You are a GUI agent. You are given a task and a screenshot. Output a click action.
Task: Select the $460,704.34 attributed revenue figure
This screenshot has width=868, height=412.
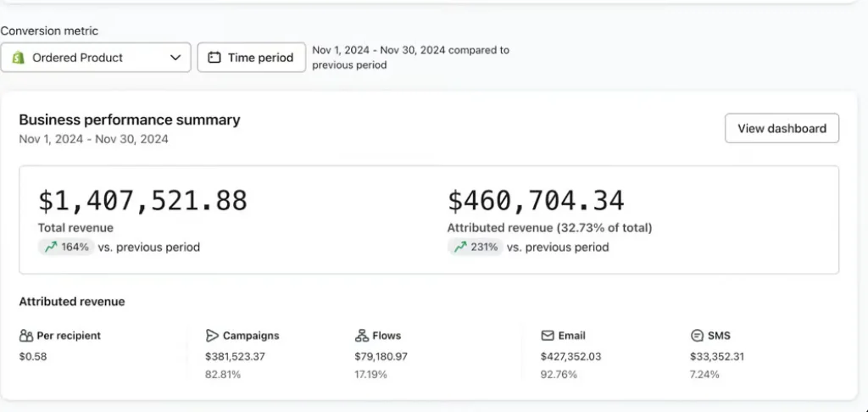pos(536,200)
